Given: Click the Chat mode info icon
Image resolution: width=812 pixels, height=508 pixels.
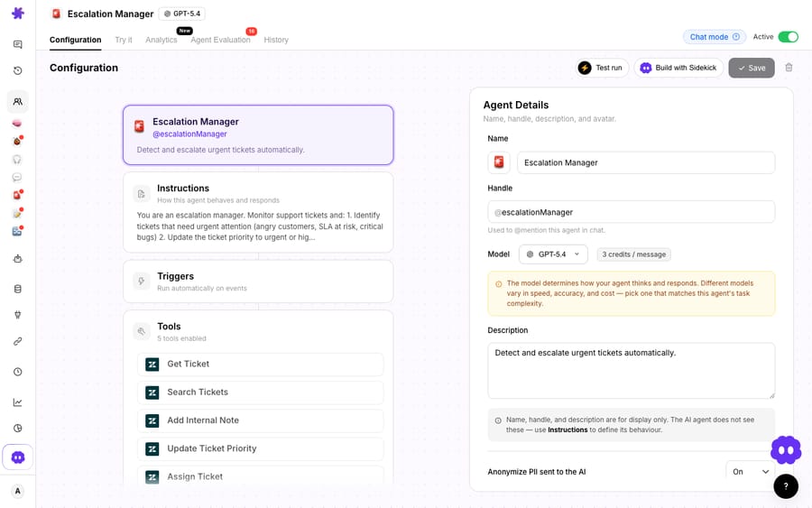Looking at the screenshot, I should [736, 37].
